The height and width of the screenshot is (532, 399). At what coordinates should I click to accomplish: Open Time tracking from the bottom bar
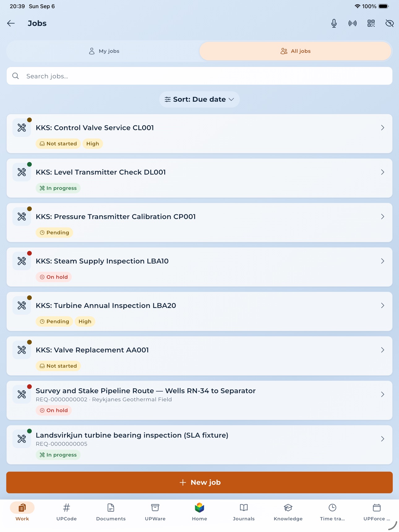(332, 512)
